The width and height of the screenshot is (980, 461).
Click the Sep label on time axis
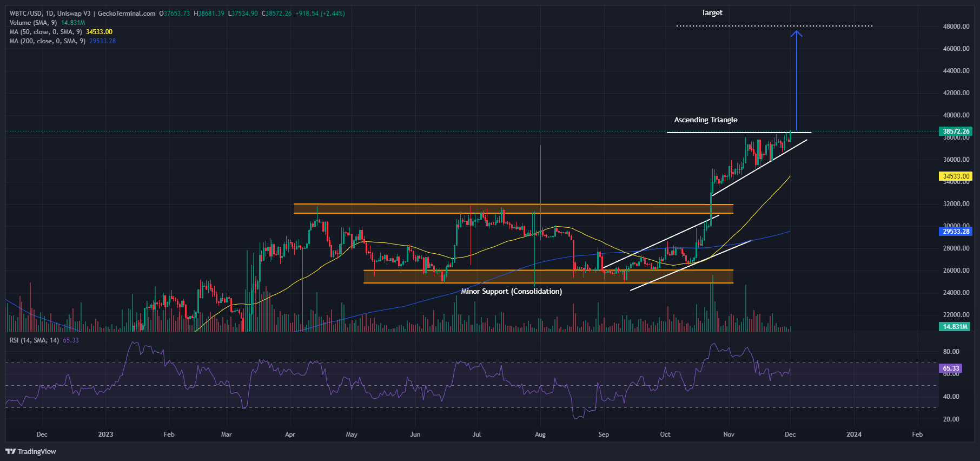604,434
